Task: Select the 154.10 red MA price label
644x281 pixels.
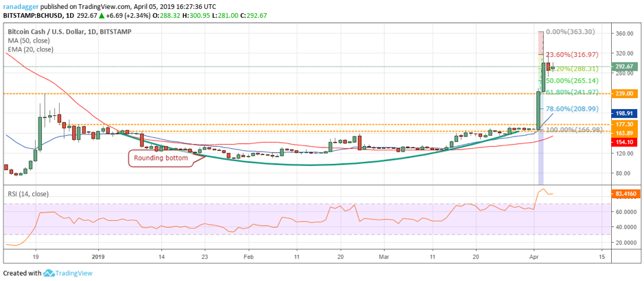Action: 624,140
